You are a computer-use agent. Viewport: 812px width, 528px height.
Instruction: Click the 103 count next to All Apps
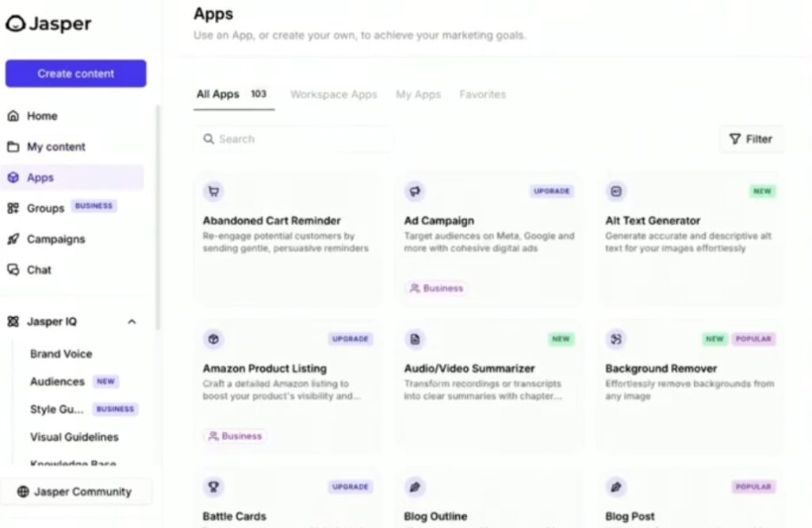tap(259, 94)
